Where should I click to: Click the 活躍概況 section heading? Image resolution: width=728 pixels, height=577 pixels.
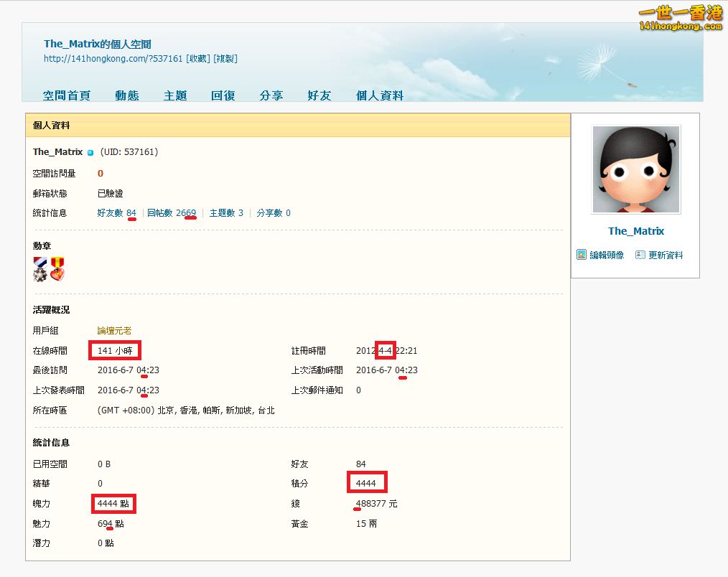click(x=51, y=309)
